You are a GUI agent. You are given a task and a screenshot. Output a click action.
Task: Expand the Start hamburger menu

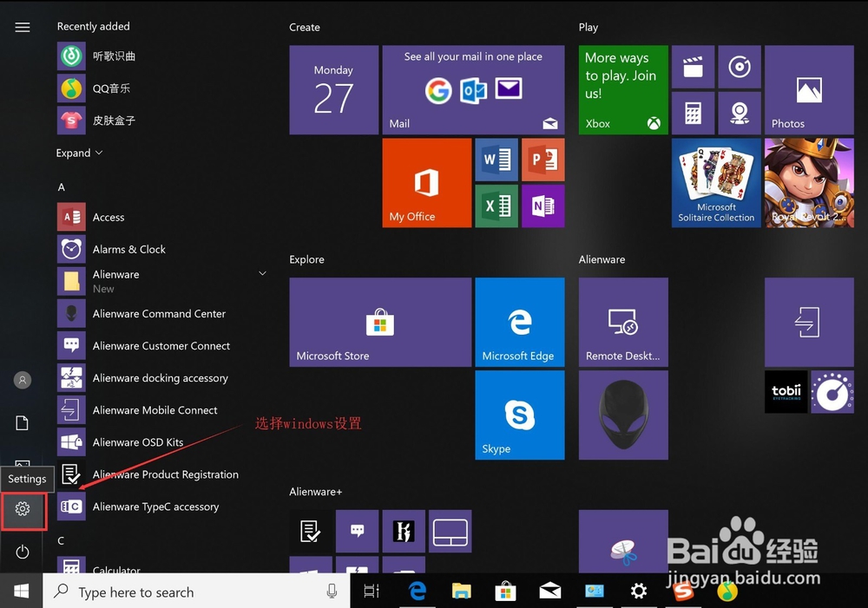pyautogui.click(x=23, y=27)
